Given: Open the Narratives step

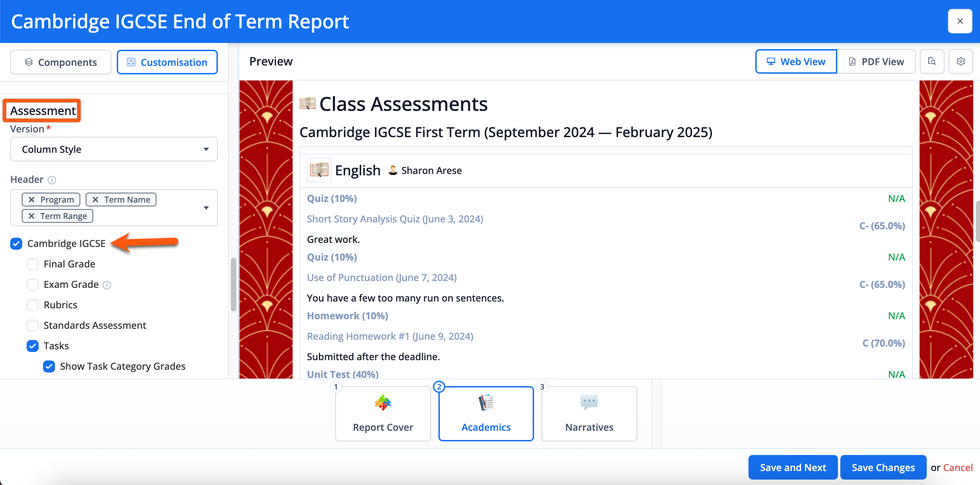Looking at the screenshot, I should (x=589, y=413).
